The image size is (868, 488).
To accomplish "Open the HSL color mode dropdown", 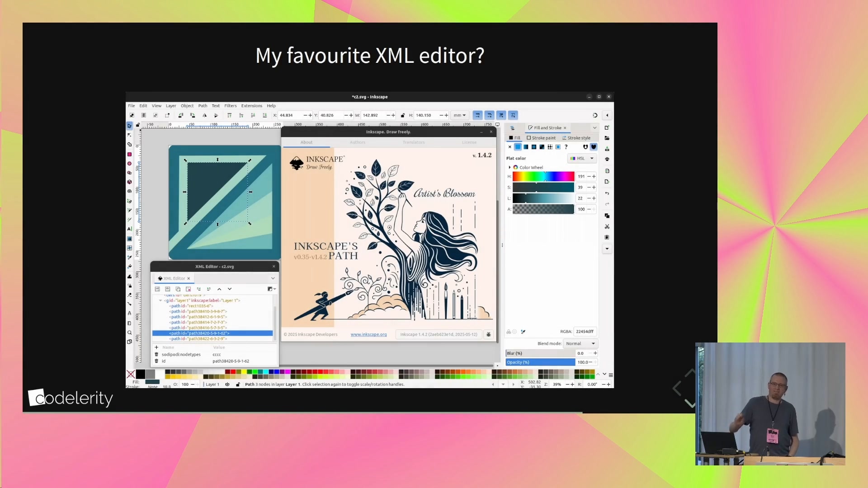I will point(582,159).
